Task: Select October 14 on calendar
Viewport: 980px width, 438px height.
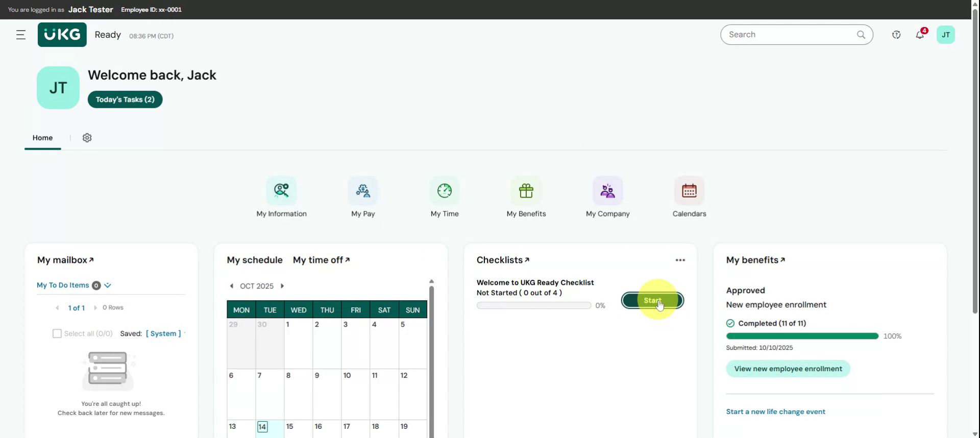Action: (269, 429)
